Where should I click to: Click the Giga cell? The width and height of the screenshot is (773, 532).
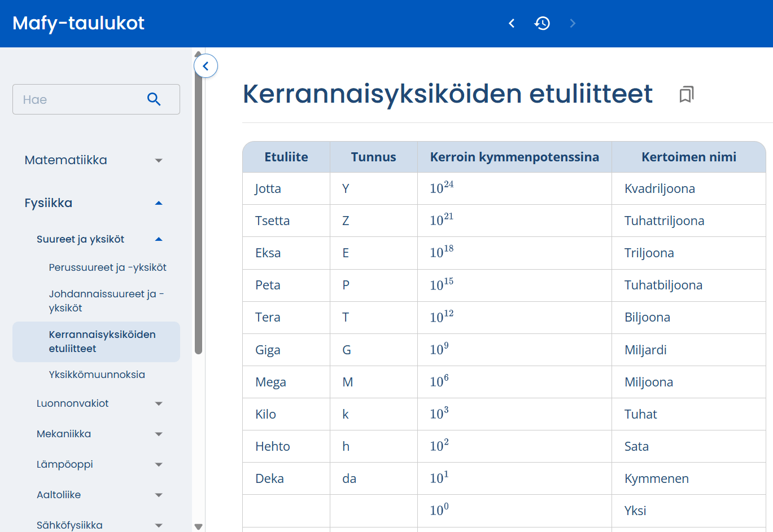[286, 350]
